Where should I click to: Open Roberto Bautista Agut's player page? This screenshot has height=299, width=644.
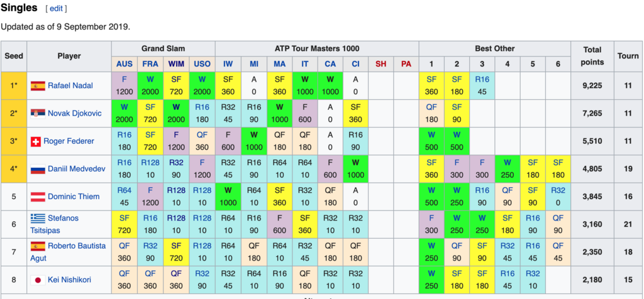click(x=68, y=252)
